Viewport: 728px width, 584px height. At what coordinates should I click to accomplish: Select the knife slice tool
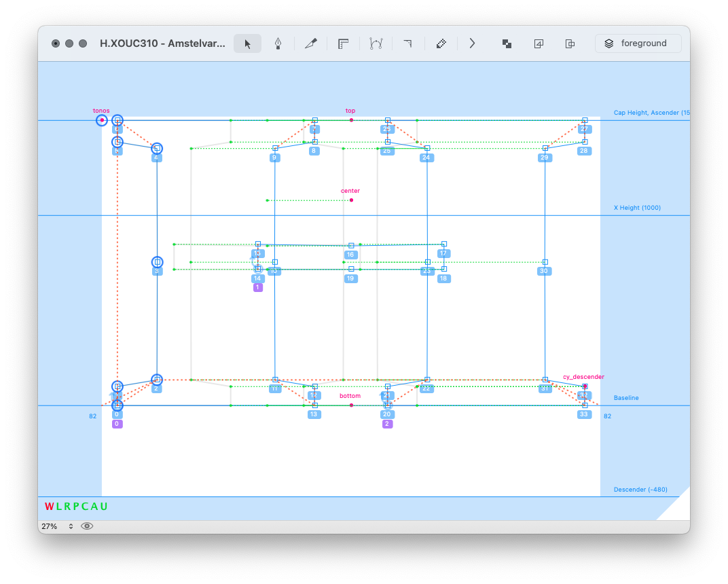pyautogui.click(x=310, y=43)
